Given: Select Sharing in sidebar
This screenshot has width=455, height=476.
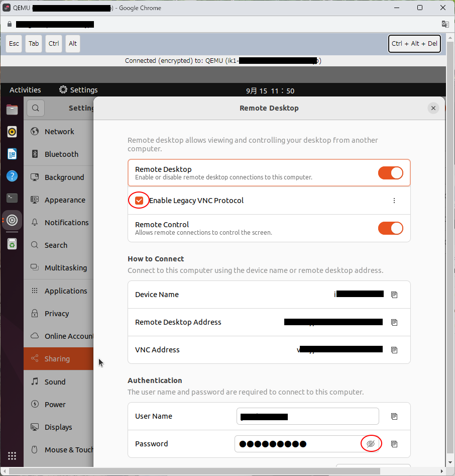Looking at the screenshot, I should click(x=59, y=359).
